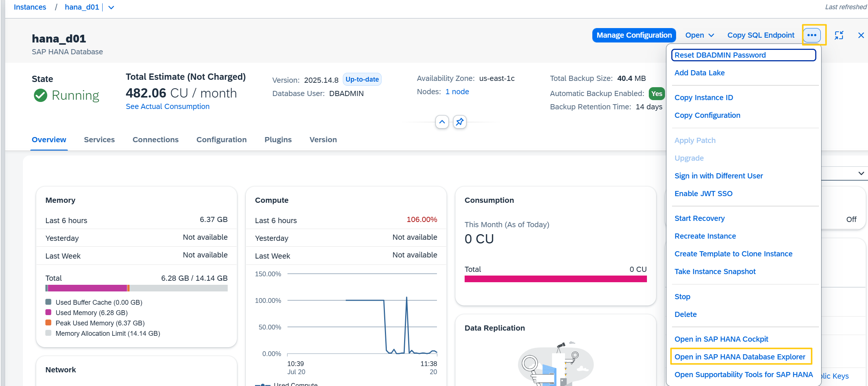Select Enable JWT SSO

[703, 194]
